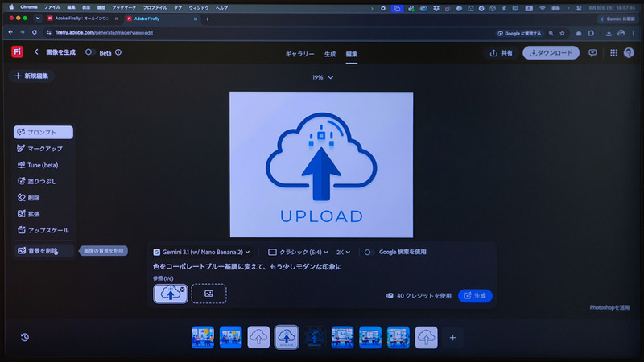Select the second filmstrip thumbnail
644x362 pixels.
point(231,337)
